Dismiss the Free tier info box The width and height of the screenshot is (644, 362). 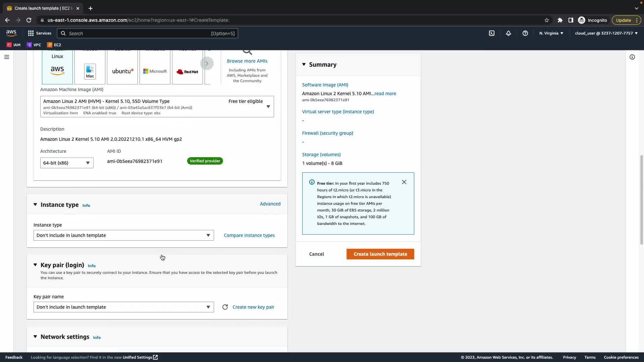pyautogui.click(x=404, y=182)
